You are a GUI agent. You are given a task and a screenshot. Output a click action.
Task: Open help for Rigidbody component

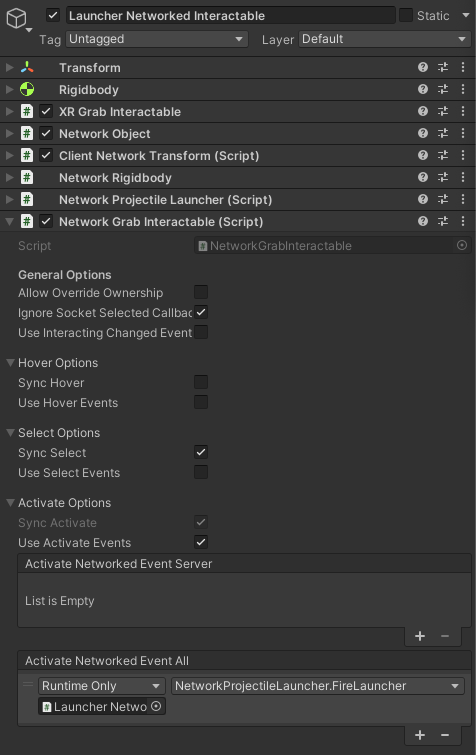pos(423,89)
